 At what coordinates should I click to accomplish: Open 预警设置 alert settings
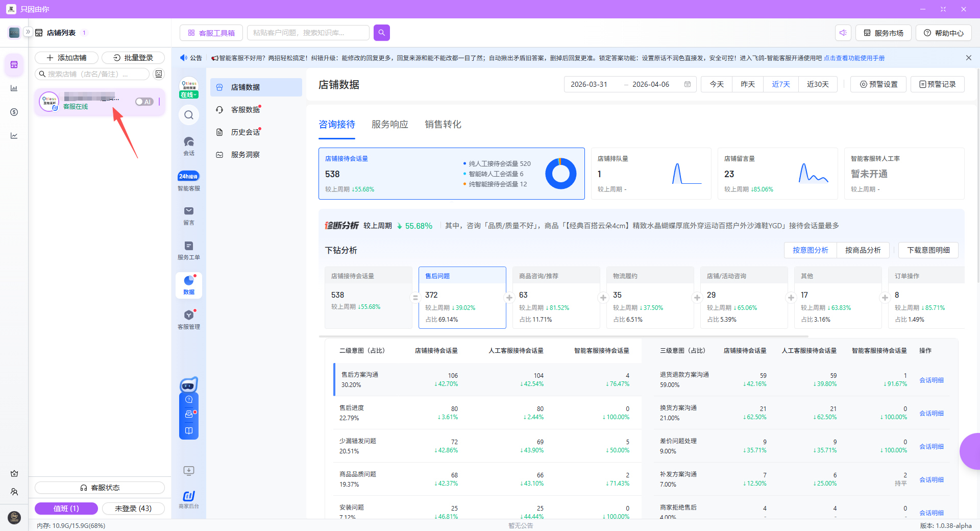(x=878, y=84)
